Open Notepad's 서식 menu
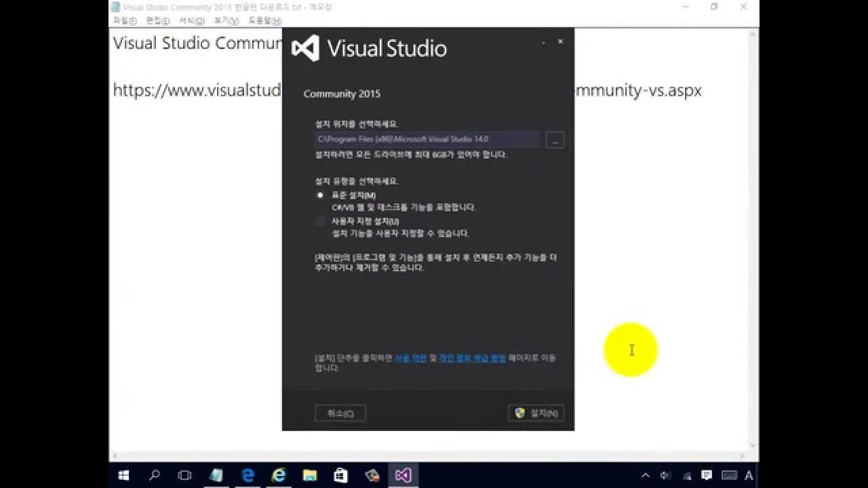 (192, 21)
